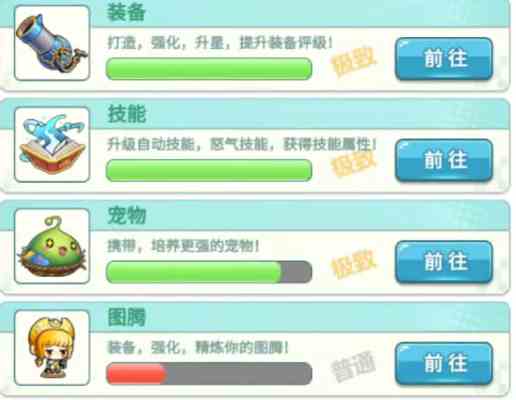Click the 极致 stamp in 宠物 row

(353, 264)
